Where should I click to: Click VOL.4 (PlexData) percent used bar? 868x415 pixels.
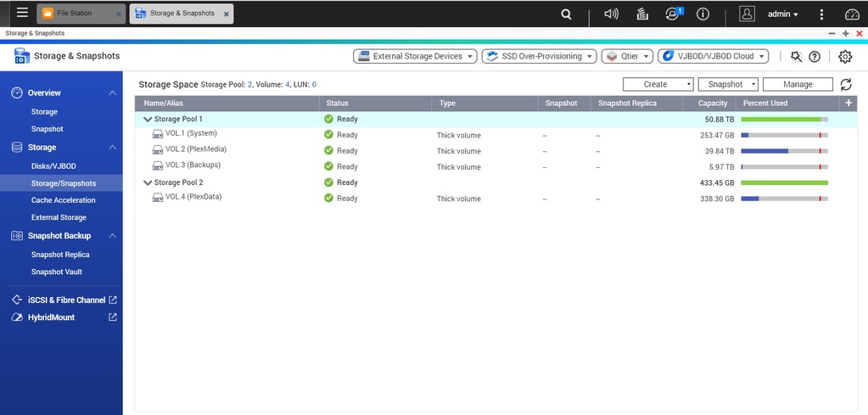point(784,199)
